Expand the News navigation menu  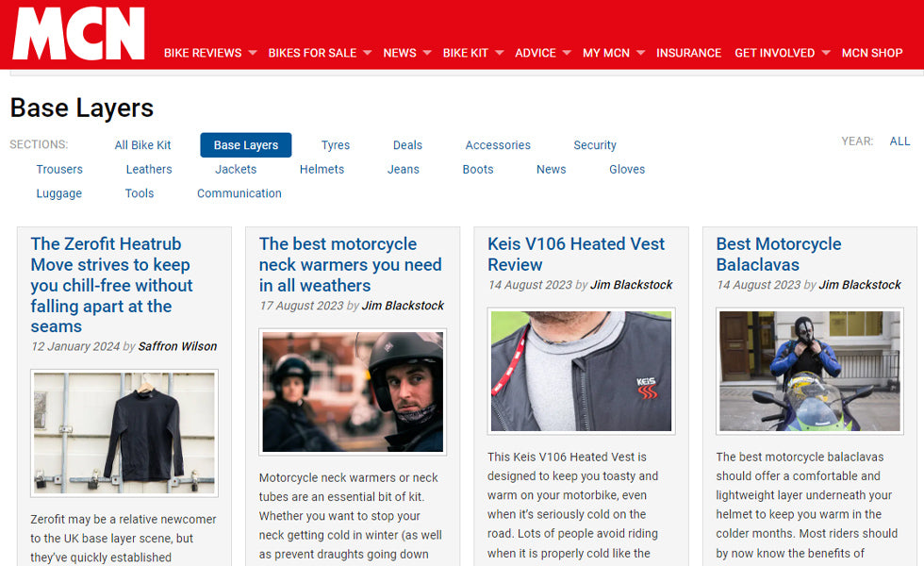(406, 53)
